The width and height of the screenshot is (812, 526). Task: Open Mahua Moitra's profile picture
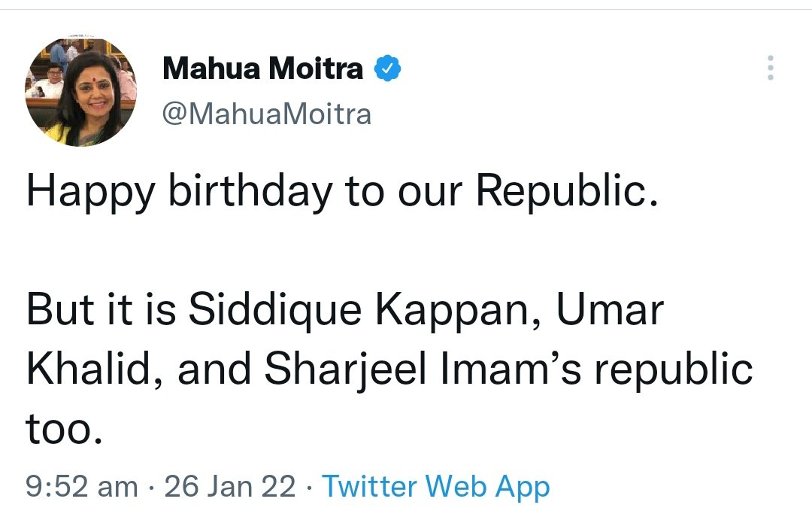(81, 91)
